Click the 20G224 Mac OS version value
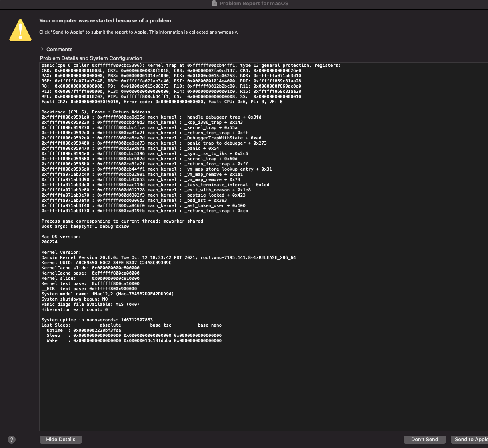The width and height of the screenshot is (488, 448). click(50, 242)
